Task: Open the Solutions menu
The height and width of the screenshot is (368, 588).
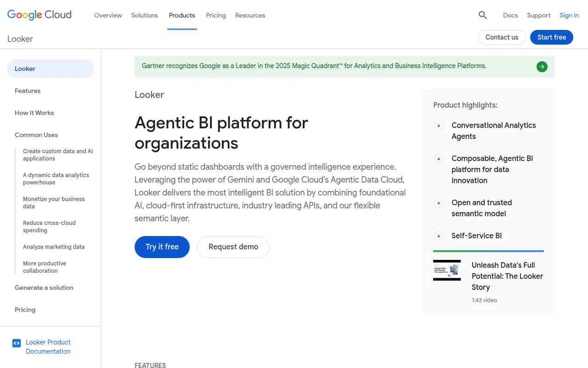Action: pos(144,15)
